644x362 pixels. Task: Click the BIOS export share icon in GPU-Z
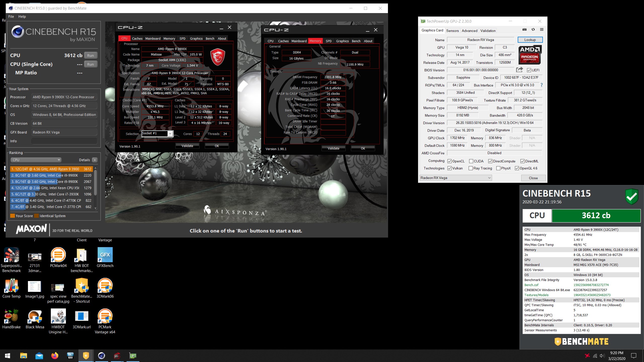point(519,70)
